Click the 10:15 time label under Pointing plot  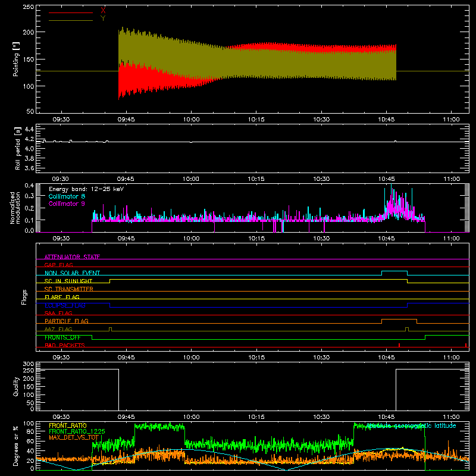click(x=256, y=120)
